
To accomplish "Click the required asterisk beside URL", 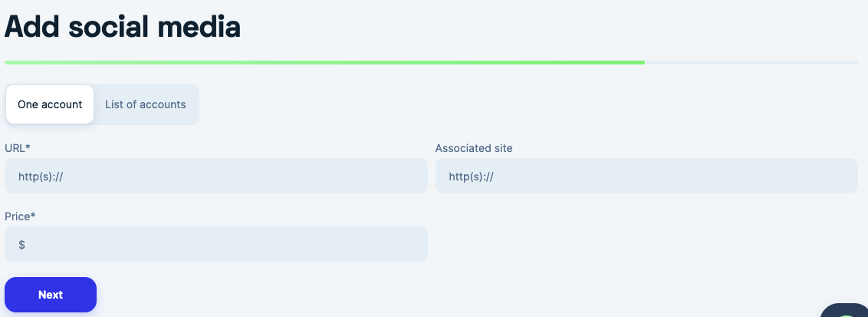I will point(28,147).
